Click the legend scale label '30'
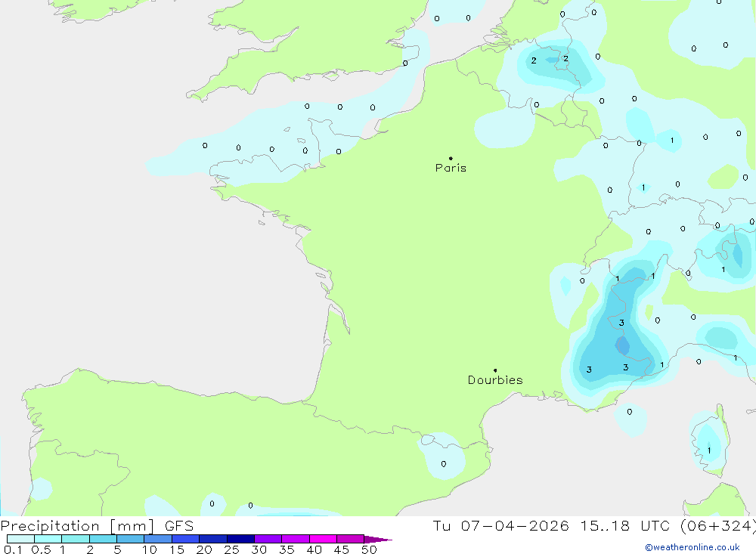 (x=259, y=549)
